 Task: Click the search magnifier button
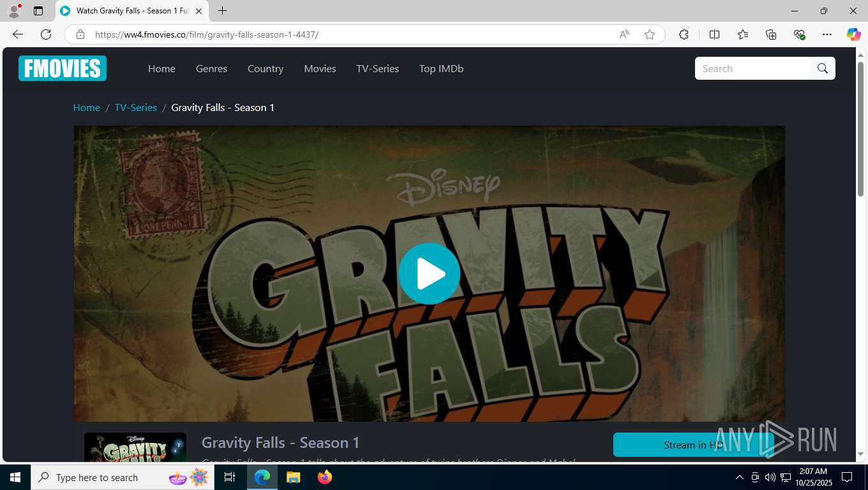(823, 68)
